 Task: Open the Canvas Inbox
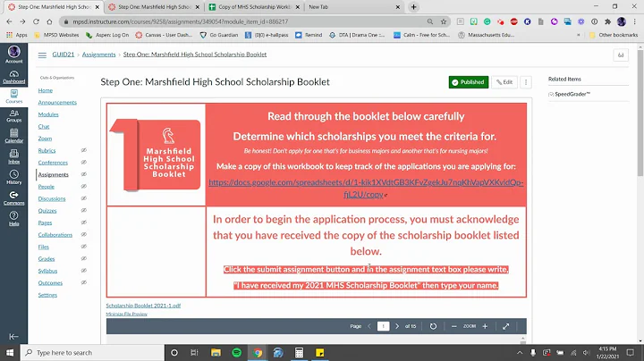(14, 156)
